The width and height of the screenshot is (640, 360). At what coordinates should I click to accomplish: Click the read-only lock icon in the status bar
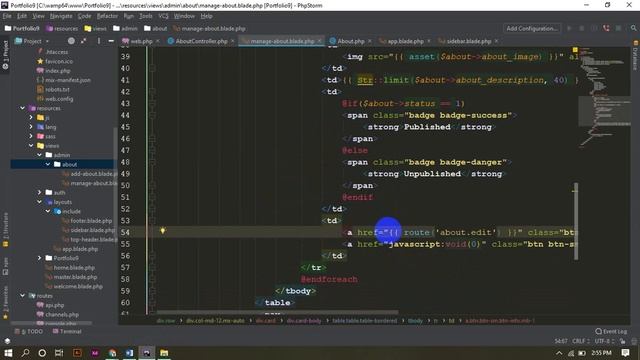pyautogui.click(x=622, y=341)
